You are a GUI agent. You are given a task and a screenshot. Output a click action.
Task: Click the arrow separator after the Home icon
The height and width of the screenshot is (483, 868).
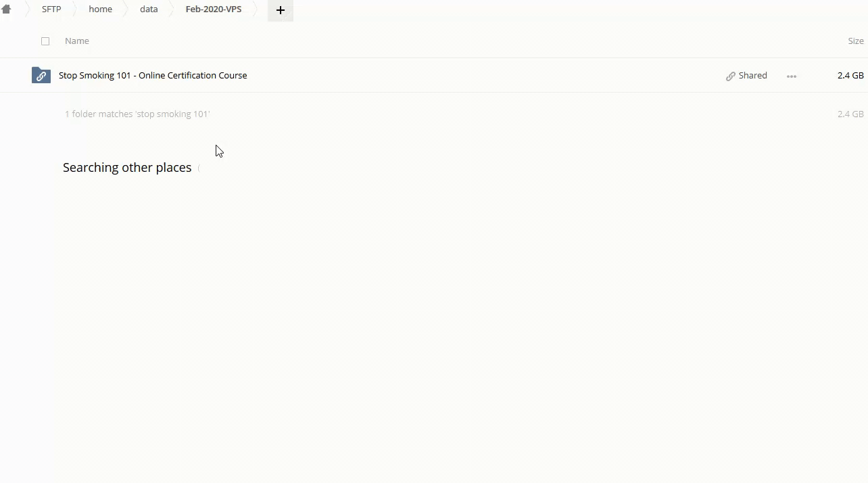(26, 9)
